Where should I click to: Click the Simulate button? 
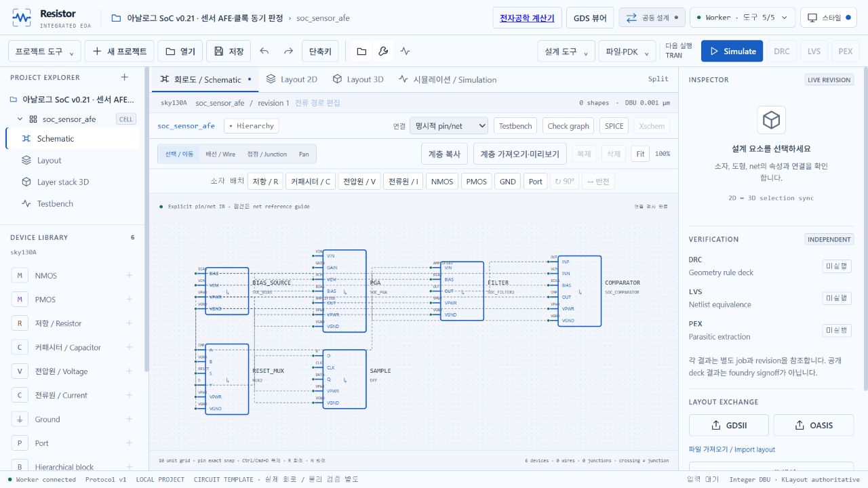[x=732, y=52]
